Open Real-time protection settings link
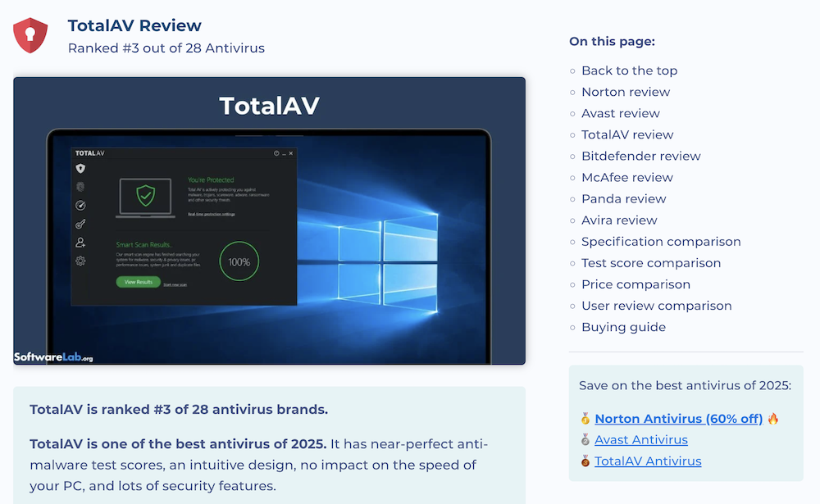 pyautogui.click(x=211, y=214)
